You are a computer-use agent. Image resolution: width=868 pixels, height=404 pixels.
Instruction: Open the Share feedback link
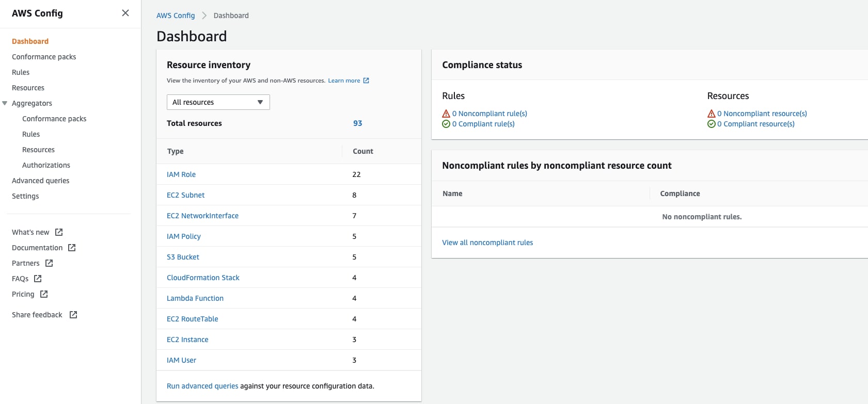[x=37, y=315]
